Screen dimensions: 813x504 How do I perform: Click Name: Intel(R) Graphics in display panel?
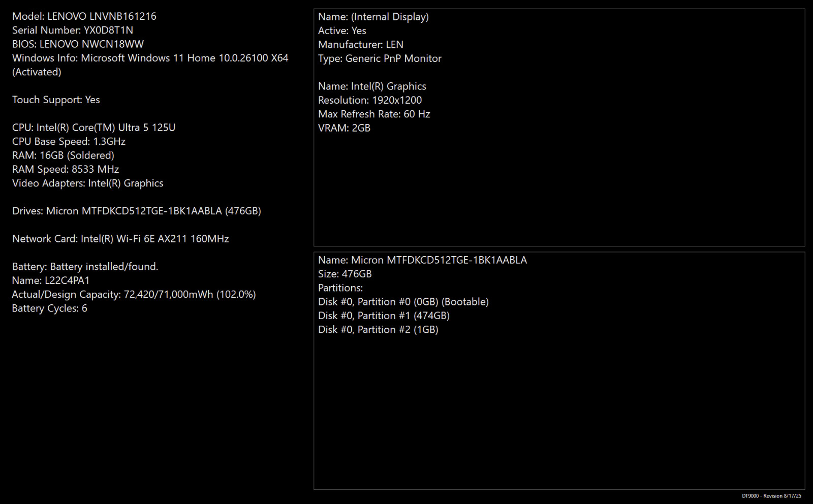point(372,86)
